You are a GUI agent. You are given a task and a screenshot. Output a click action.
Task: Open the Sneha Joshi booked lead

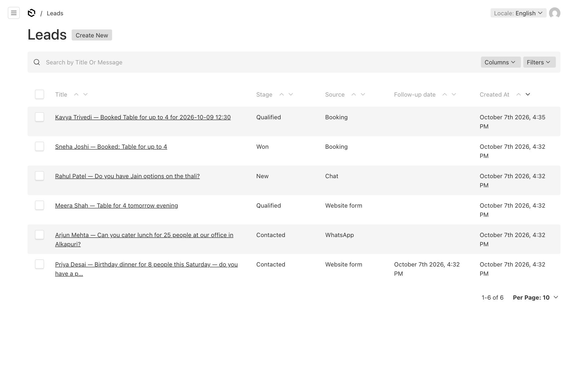coord(111,147)
